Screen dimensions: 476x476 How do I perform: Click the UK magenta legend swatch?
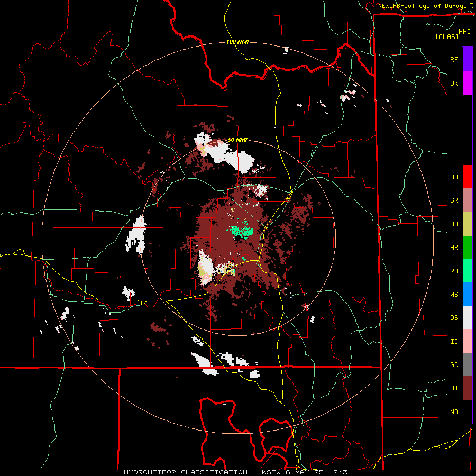point(467,83)
